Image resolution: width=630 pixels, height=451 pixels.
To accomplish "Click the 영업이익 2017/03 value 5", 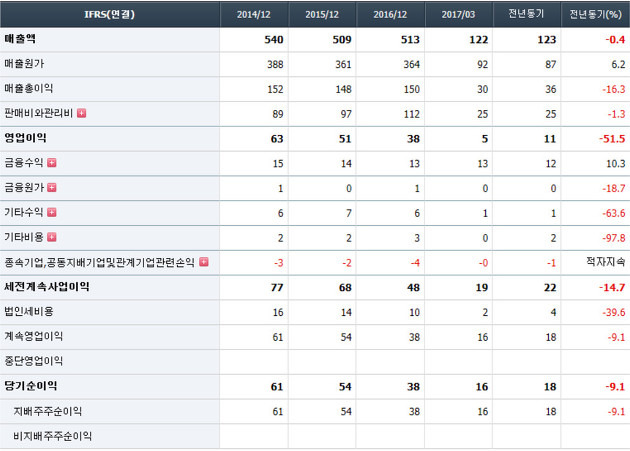I will [x=485, y=139].
